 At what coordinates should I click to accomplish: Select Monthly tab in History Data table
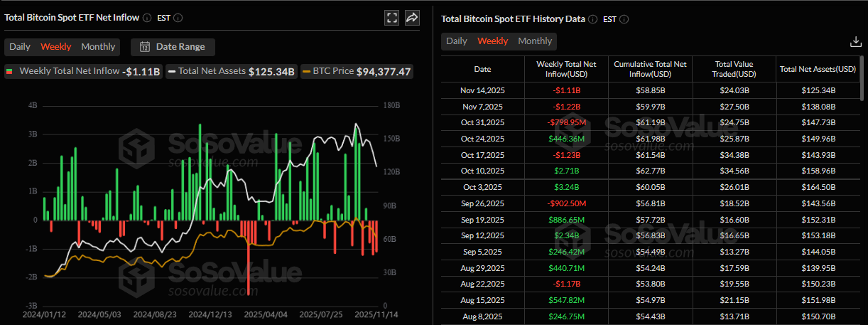tap(535, 41)
